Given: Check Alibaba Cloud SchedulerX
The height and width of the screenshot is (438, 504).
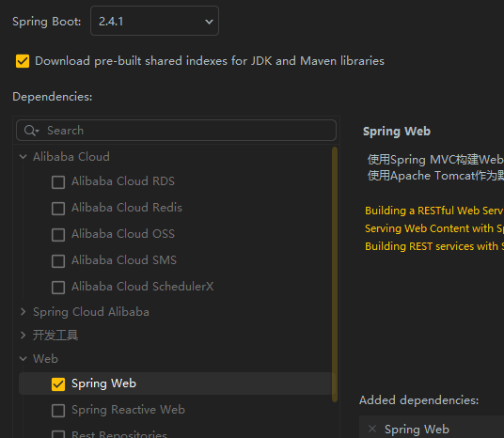Looking at the screenshot, I should pos(58,288).
